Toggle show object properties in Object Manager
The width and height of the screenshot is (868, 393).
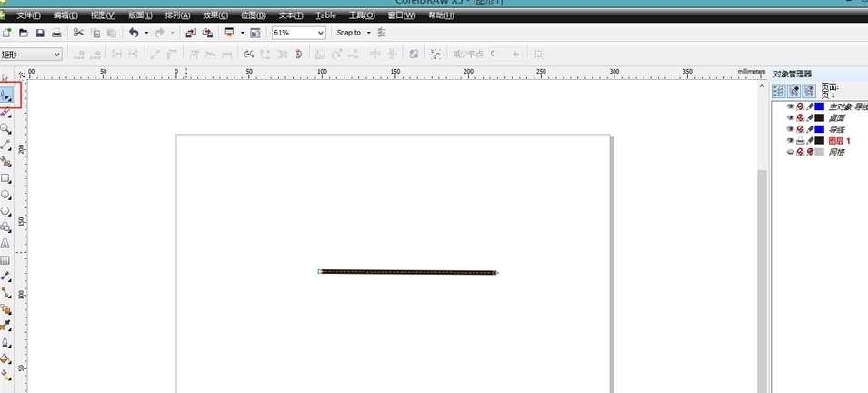(779, 91)
